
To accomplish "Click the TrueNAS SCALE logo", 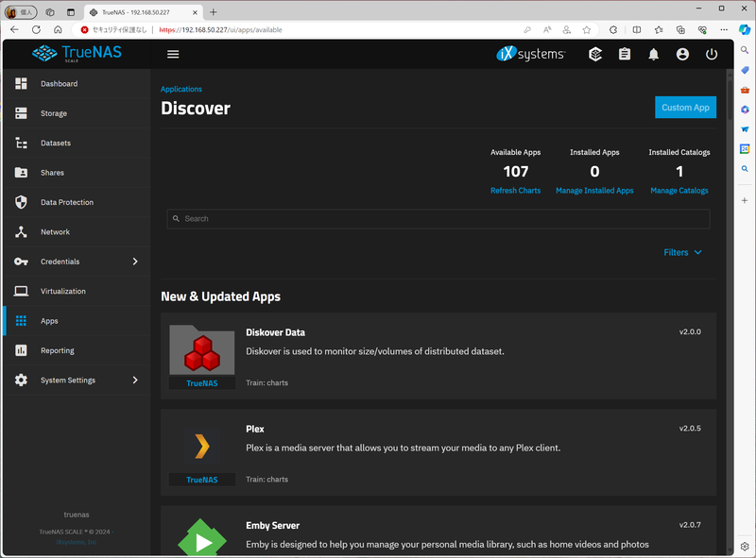I will coord(77,53).
